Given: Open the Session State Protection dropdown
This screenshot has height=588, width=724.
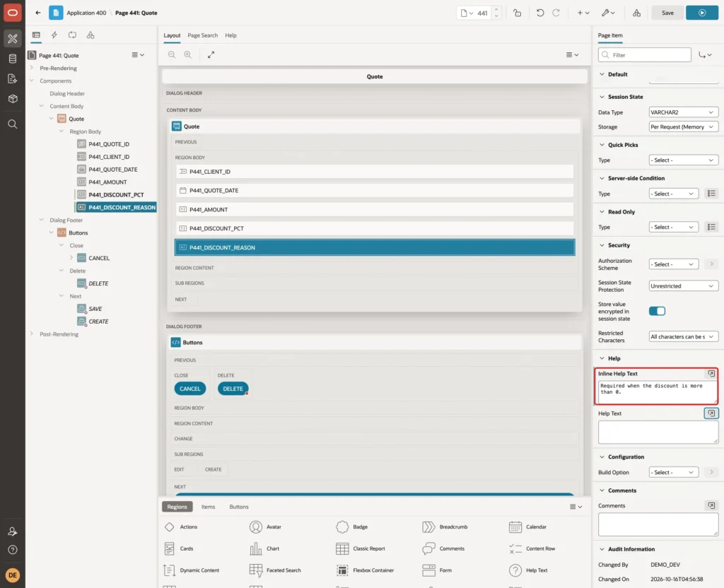Looking at the screenshot, I should click(683, 286).
